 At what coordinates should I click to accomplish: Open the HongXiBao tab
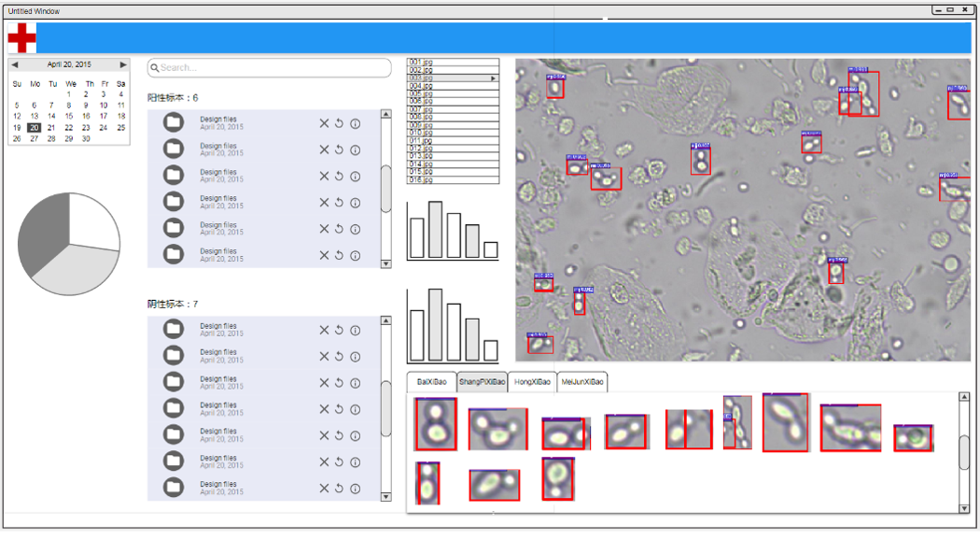[532, 382]
